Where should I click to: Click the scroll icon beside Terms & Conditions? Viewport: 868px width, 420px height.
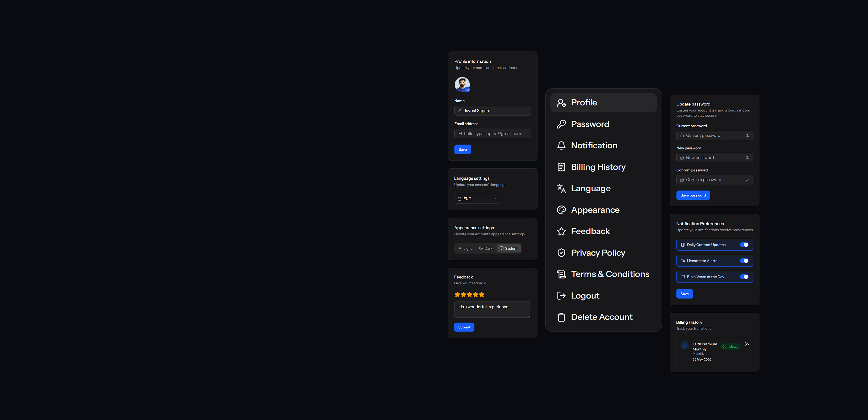(x=561, y=274)
